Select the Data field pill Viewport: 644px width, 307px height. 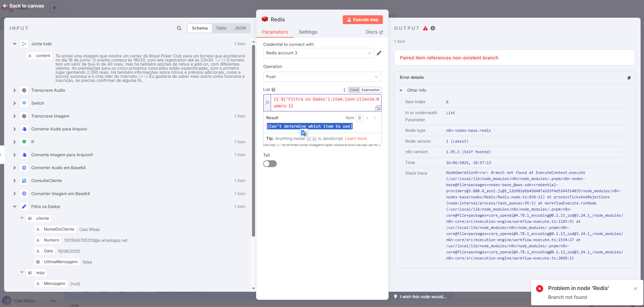(45, 251)
